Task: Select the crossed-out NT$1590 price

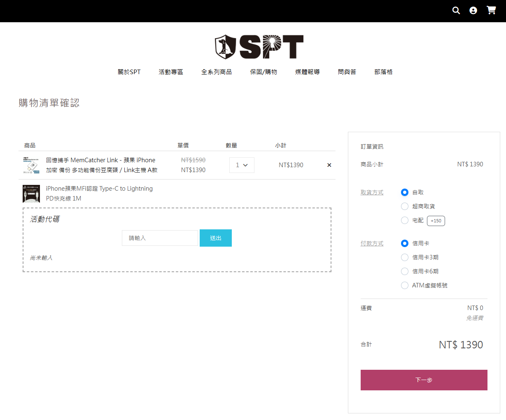Action: pyautogui.click(x=193, y=160)
